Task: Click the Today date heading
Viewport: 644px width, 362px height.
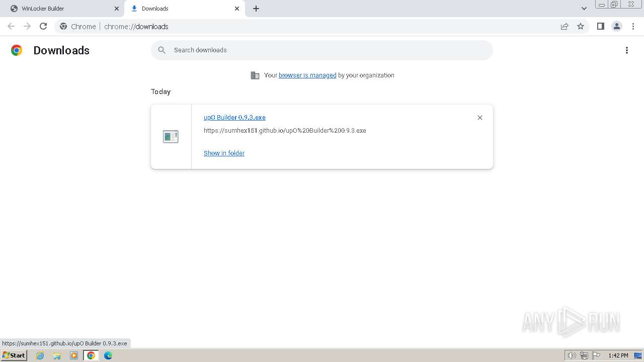Action: pyautogui.click(x=160, y=92)
